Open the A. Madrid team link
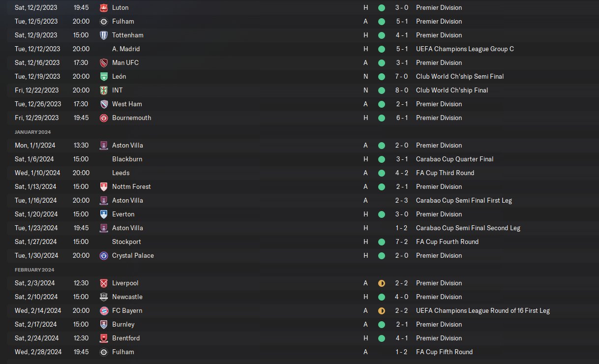The image size is (599, 364). point(126,49)
